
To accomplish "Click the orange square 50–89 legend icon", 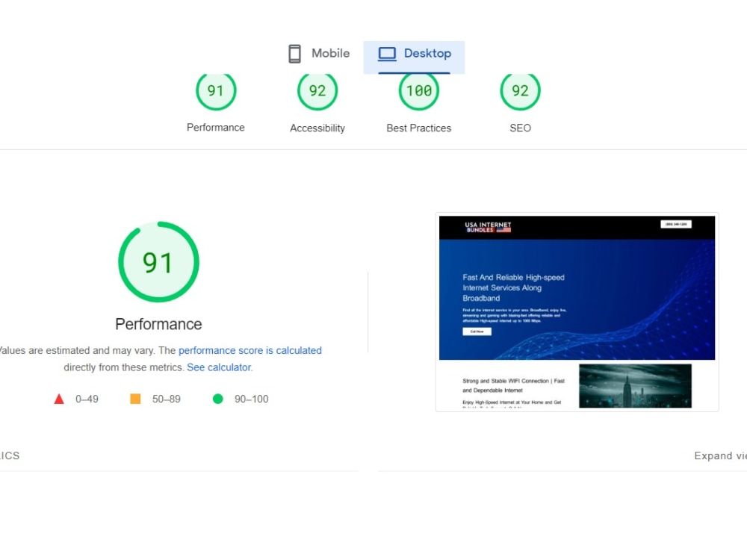I will (x=135, y=399).
